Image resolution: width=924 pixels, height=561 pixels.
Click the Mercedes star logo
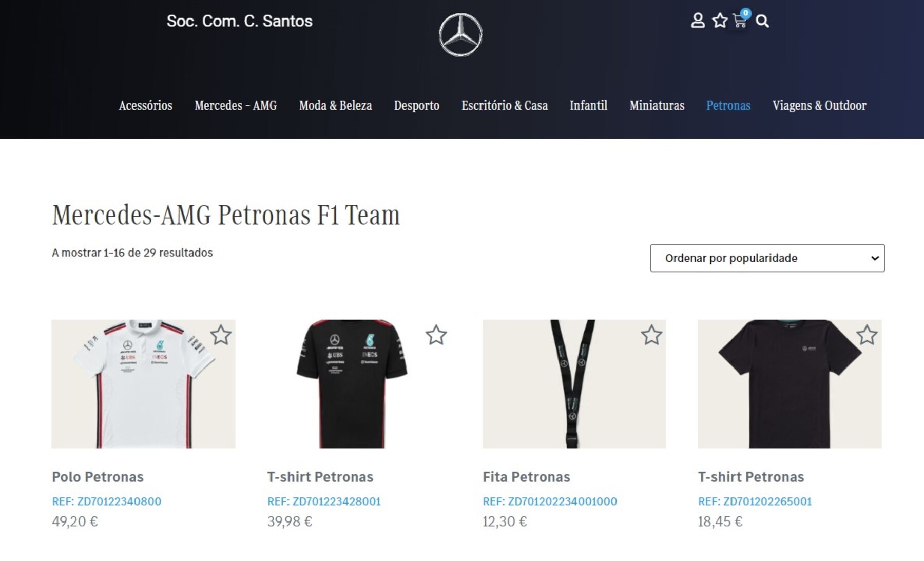coord(460,35)
